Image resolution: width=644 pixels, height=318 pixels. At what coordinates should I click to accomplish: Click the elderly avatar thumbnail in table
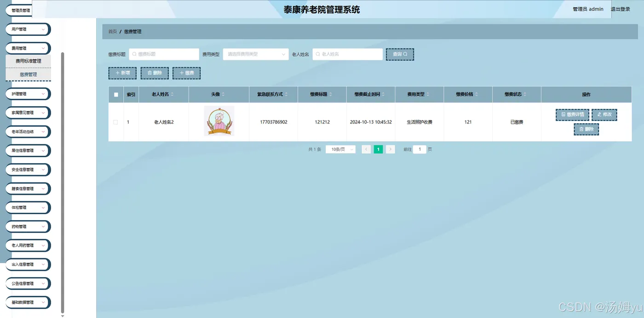point(219,121)
